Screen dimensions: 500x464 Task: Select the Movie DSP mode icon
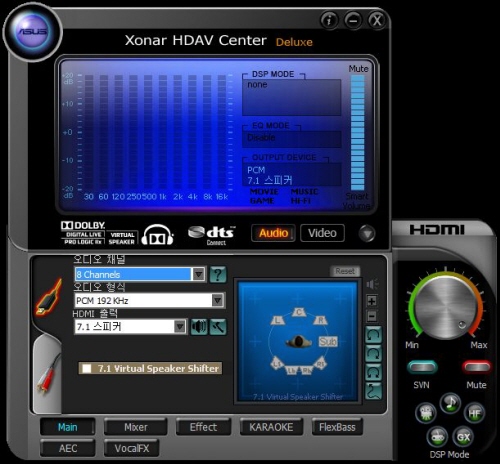point(426,413)
